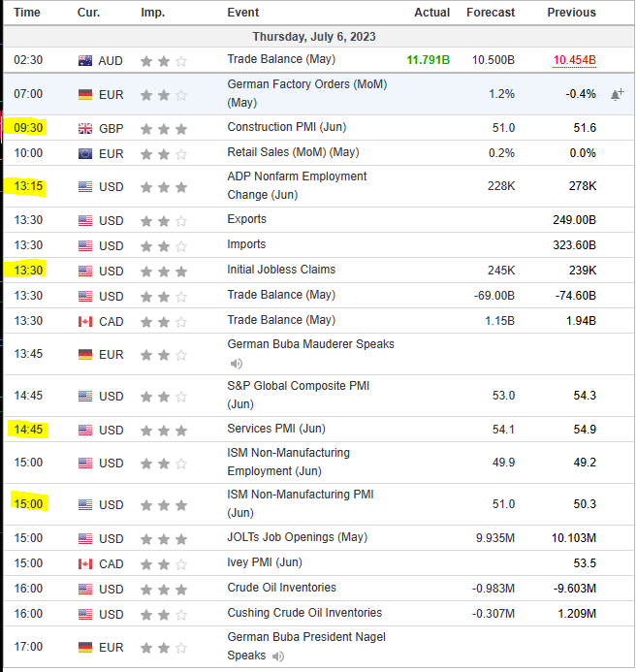This screenshot has width=637, height=672.
Task: Click the speaker icon next to Nagel Speaks
Action: tap(278, 656)
